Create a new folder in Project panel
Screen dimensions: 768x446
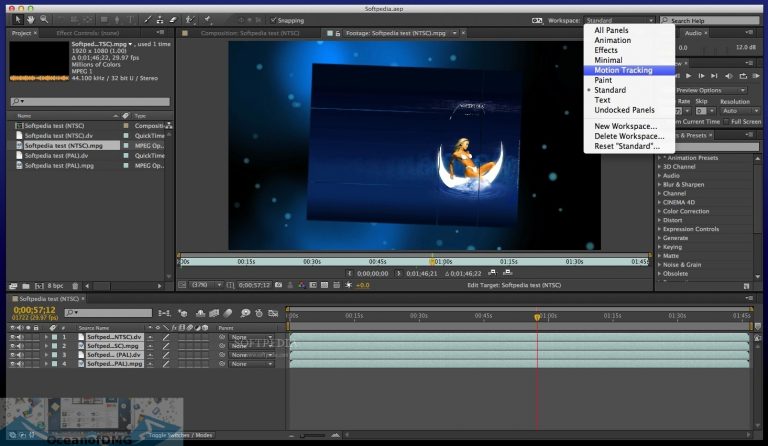tap(25, 286)
